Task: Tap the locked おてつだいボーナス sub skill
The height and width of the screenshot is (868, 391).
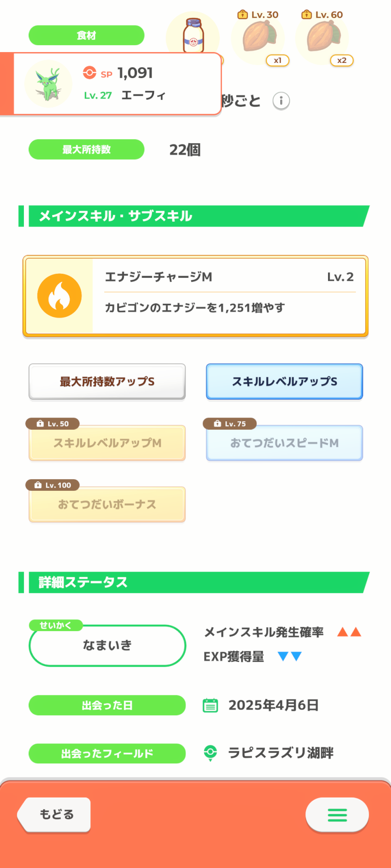Action: tap(107, 504)
